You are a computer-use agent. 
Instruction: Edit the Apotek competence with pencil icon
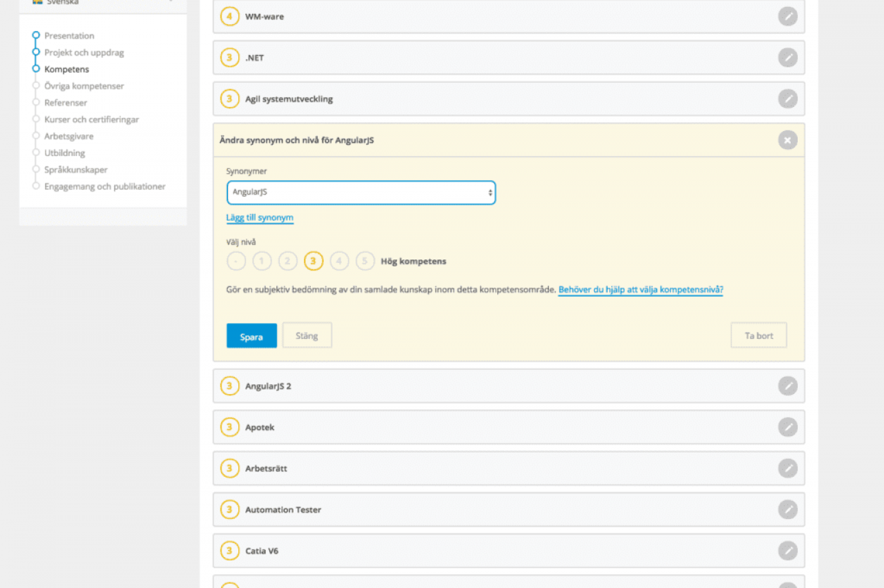click(787, 427)
